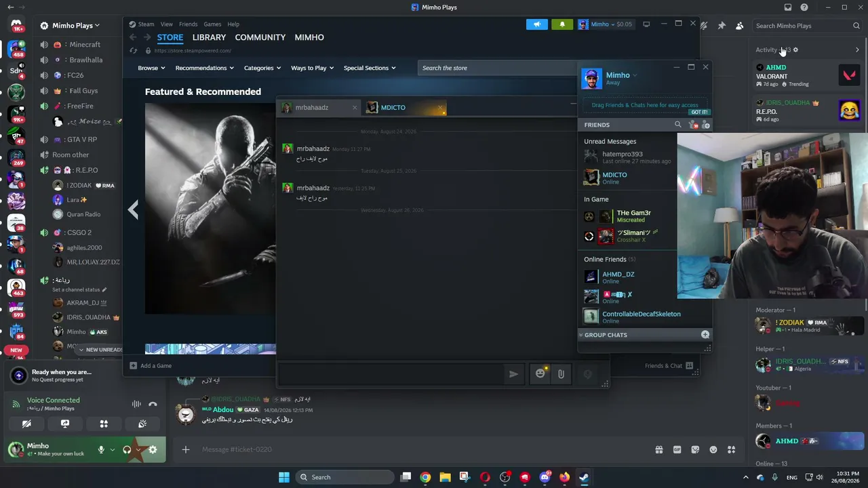The width and height of the screenshot is (868, 488).
Task: Open Steam Games menu
Action: point(212,24)
